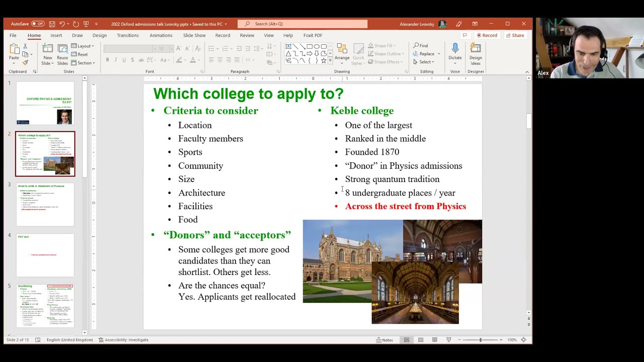
Task: Toggle text Shadow
Action: (132, 60)
